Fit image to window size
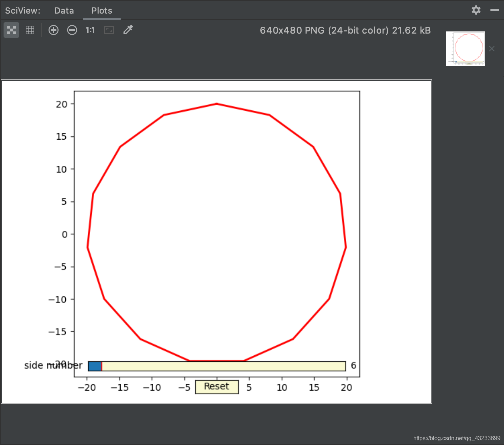 109,30
